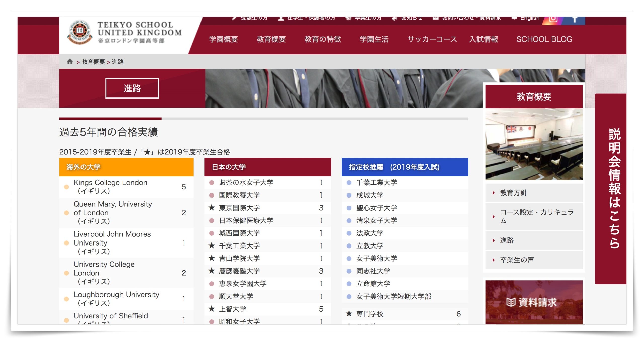Open the コース設定・カリキュラム sidebar link

pos(534,217)
